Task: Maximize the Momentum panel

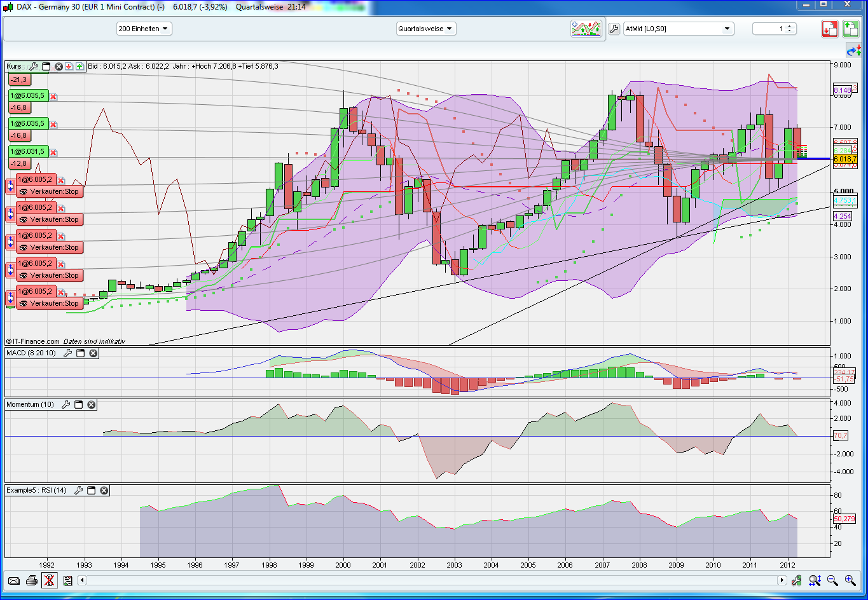Action: (79, 404)
